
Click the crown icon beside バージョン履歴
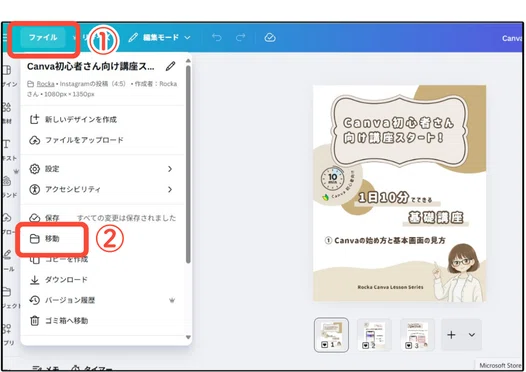pos(172,300)
